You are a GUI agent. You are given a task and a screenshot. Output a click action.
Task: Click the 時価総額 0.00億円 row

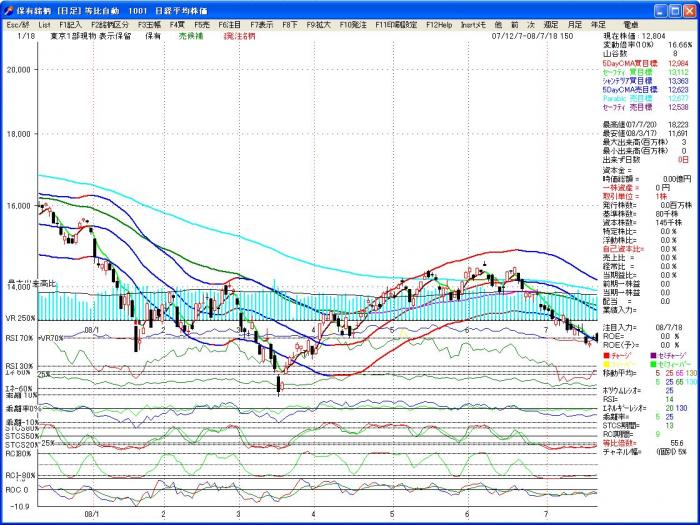[646, 179]
